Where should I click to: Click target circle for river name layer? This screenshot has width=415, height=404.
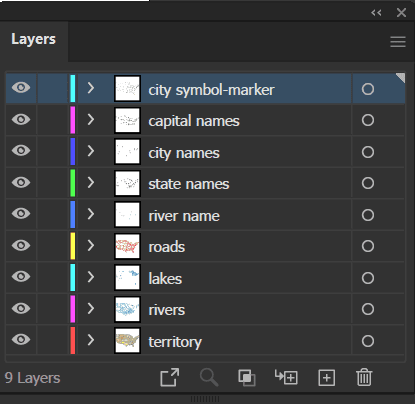pos(368,215)
